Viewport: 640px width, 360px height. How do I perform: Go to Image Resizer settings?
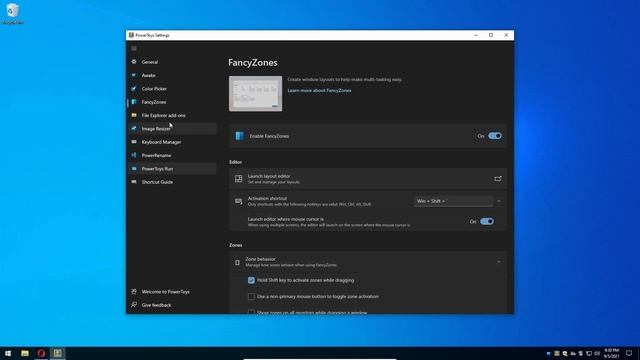tap(172, 129)
